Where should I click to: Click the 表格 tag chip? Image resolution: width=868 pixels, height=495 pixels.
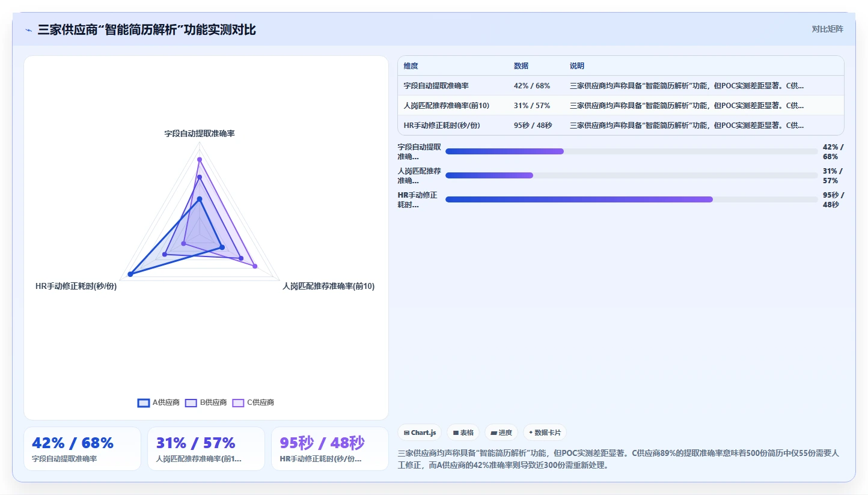pos(463,433)
